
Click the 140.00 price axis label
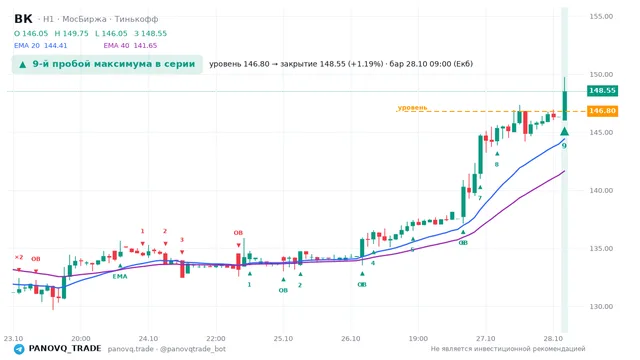pyautogui.click(x=601, y=190)
